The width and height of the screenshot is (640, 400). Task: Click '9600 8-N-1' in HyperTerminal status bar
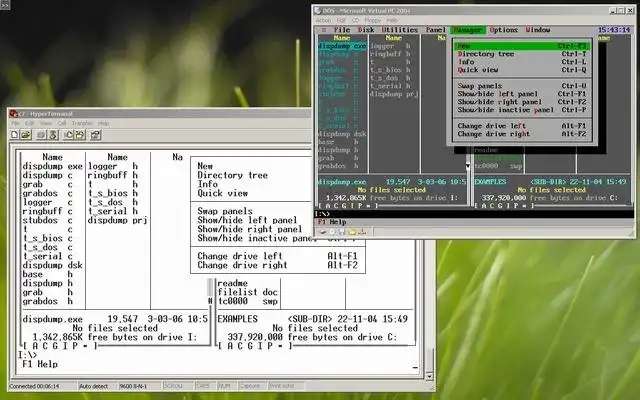click(x=133, y=386)
